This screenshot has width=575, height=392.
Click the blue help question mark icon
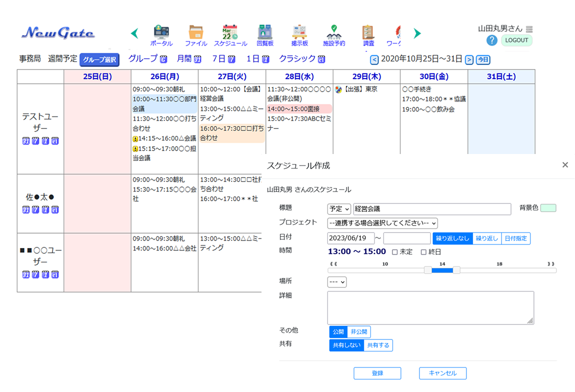(491, 40)
